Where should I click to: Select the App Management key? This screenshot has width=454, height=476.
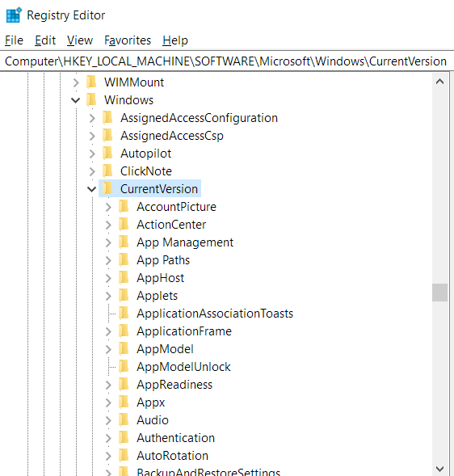coord(185,242)
